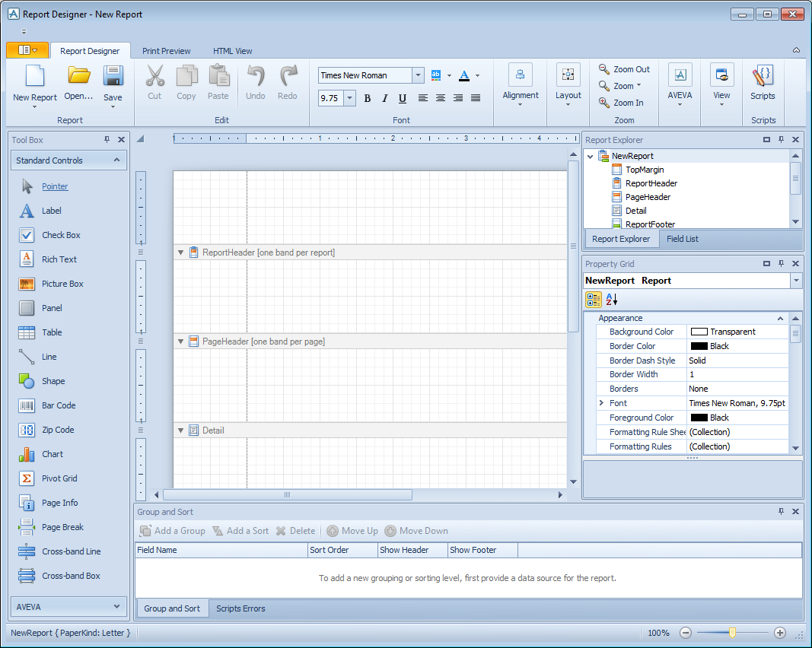Click Zoom In in the Zoom group
The image size is (812, 648).
click(621, 103)
